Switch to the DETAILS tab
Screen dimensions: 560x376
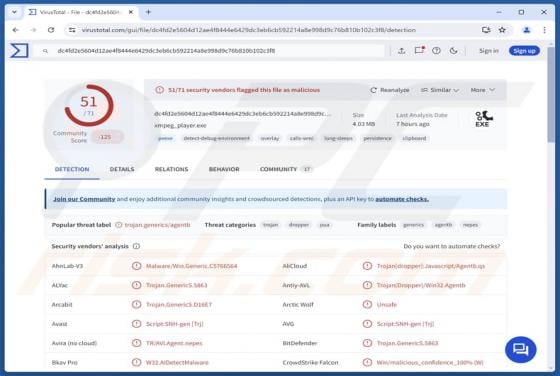click(122, 169)
